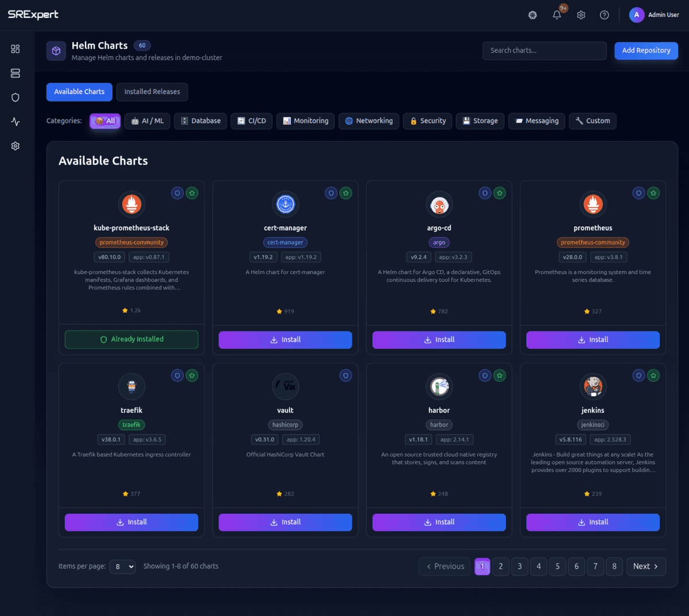The width and height of the screenshot is (689, 616).
Task: Click the activity pulse icon in the sidebar
Action: [16, 121]
